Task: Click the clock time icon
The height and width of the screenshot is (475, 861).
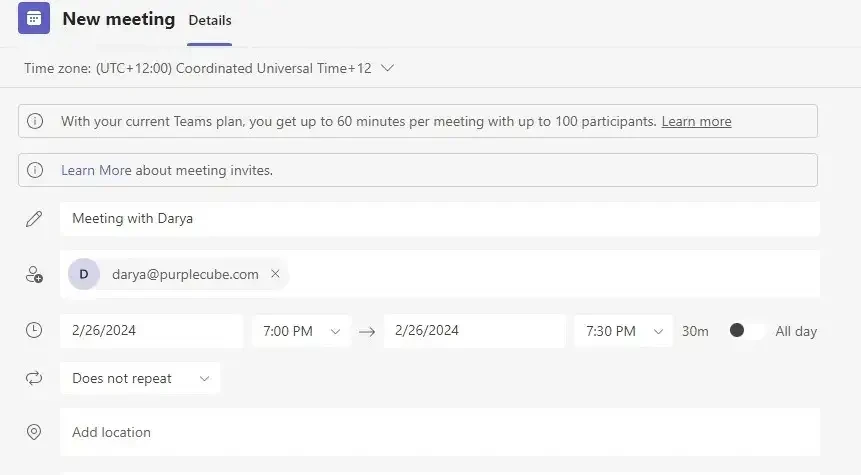Action: coord(34,330)
